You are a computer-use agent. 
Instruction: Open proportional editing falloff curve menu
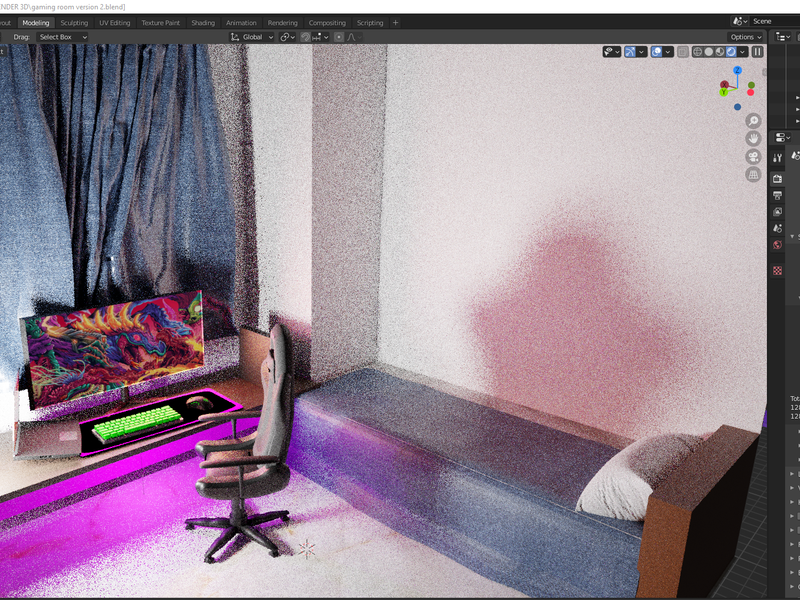354,37
